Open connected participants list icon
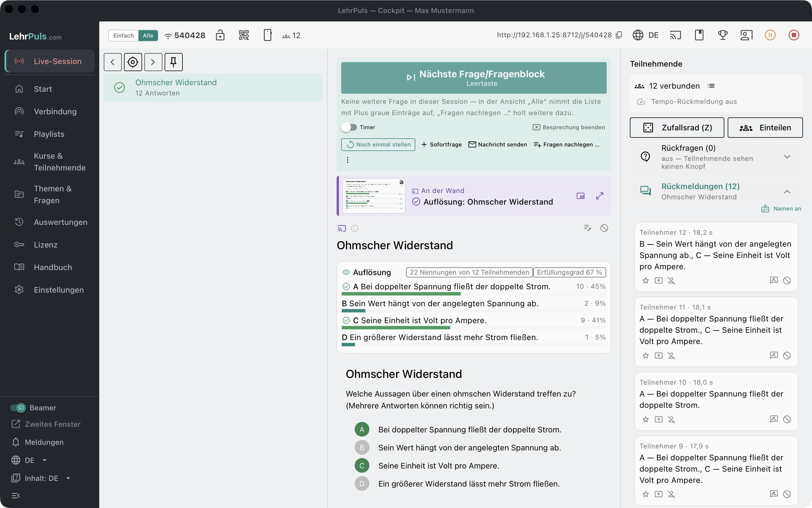Image resolution: width=812 pixels, height=508 pixels. (711, 86)
